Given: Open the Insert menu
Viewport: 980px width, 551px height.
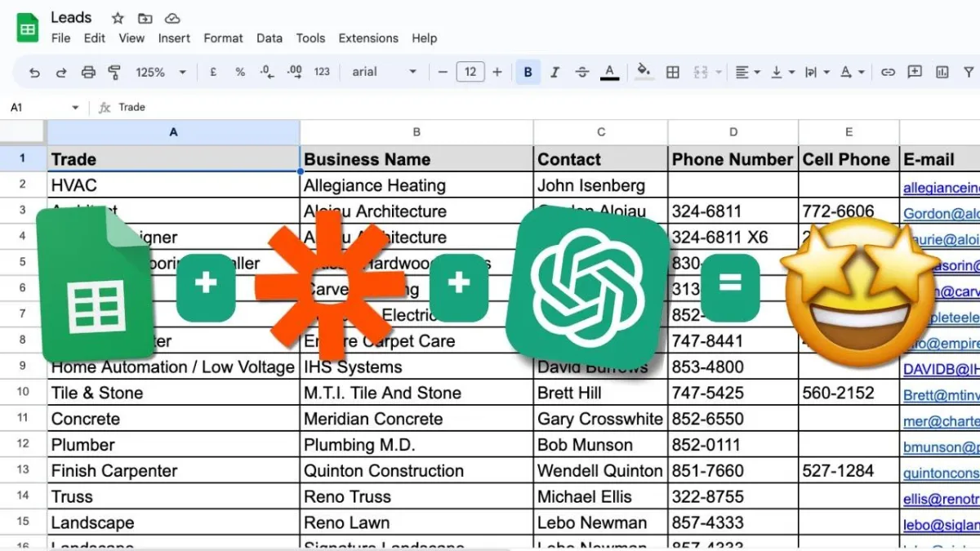Looking at the screenshot, I should click(x=174, y=38).
